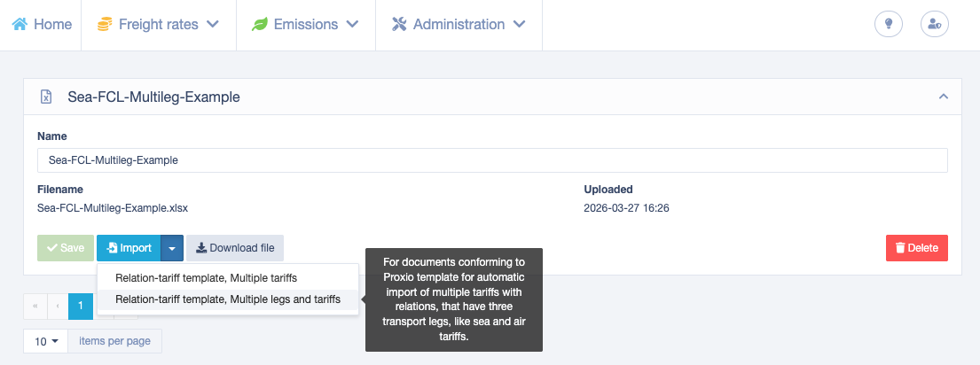Open the Administration dropdown menu
The width and height of the screenshot is (980, 365).
coord(459,24)
